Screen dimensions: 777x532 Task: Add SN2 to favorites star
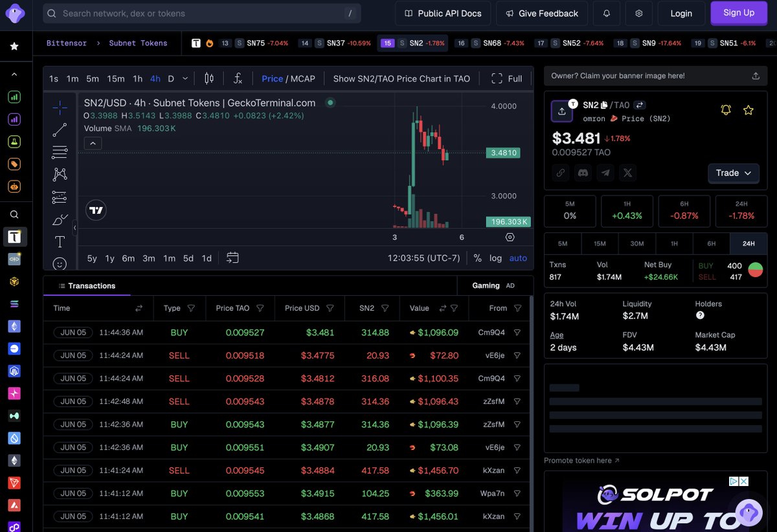click(749, 110)
